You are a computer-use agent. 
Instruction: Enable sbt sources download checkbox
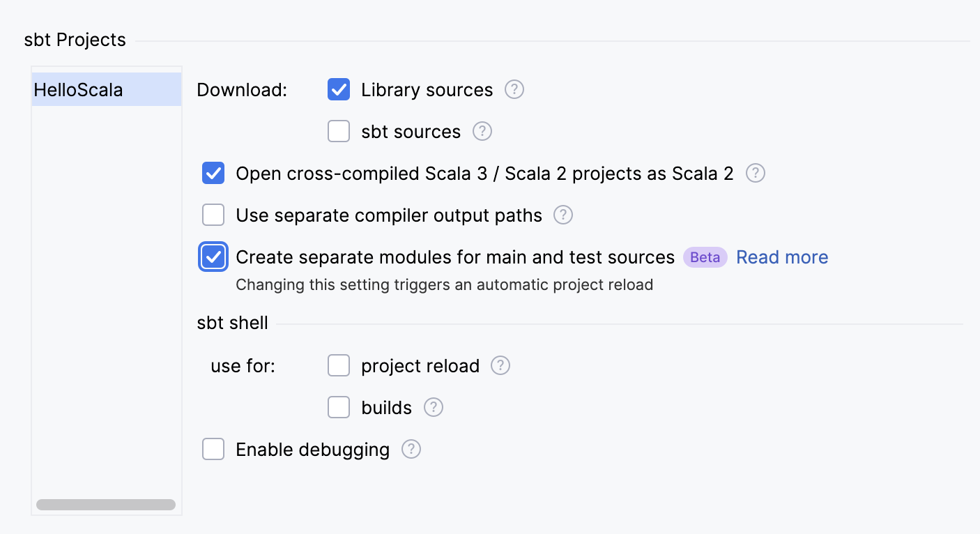(x=339, y=132)
